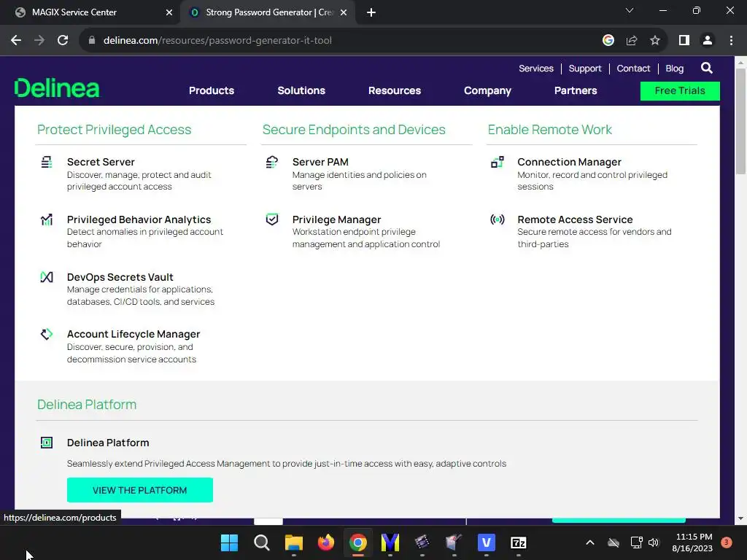Image resolution: width=747 pixels, height=560 pixels.
Task: Click the Secret Server product icon
Action: pos(46,163)
